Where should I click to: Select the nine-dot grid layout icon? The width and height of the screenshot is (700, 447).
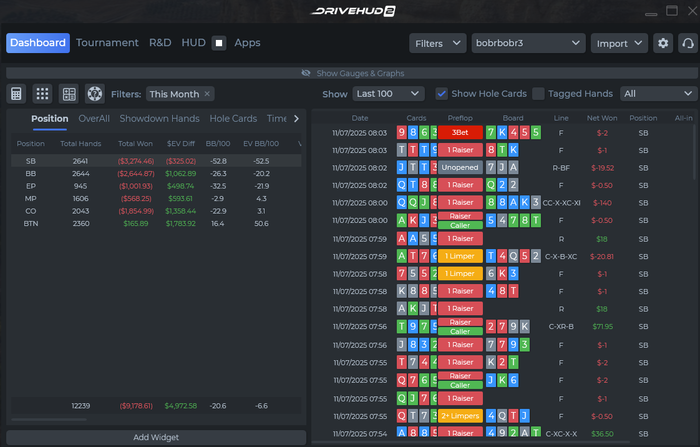42,94
